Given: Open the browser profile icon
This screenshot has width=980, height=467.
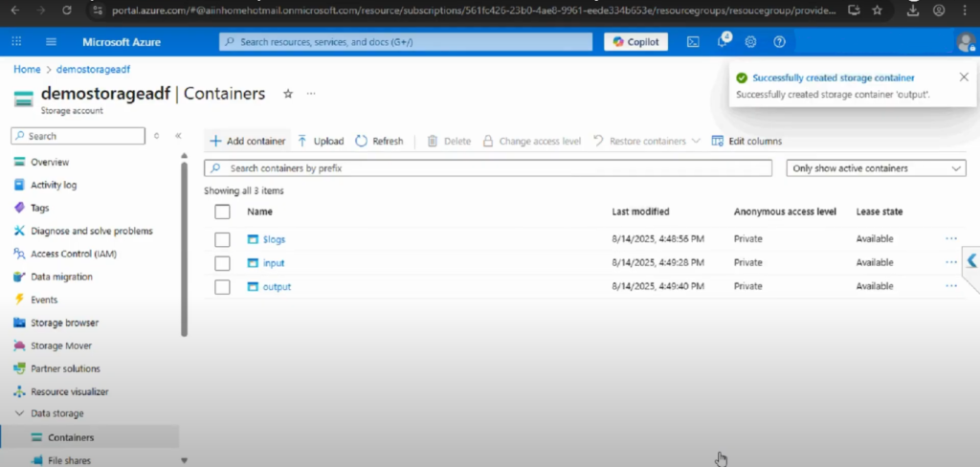Looking at the screenshot, I should 938,11.
